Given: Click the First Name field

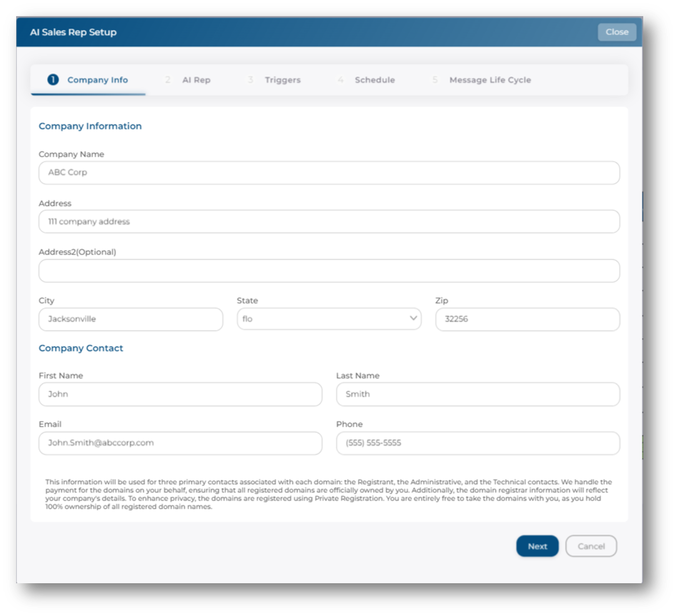Looking at the screenshot, I should point(180,394).
